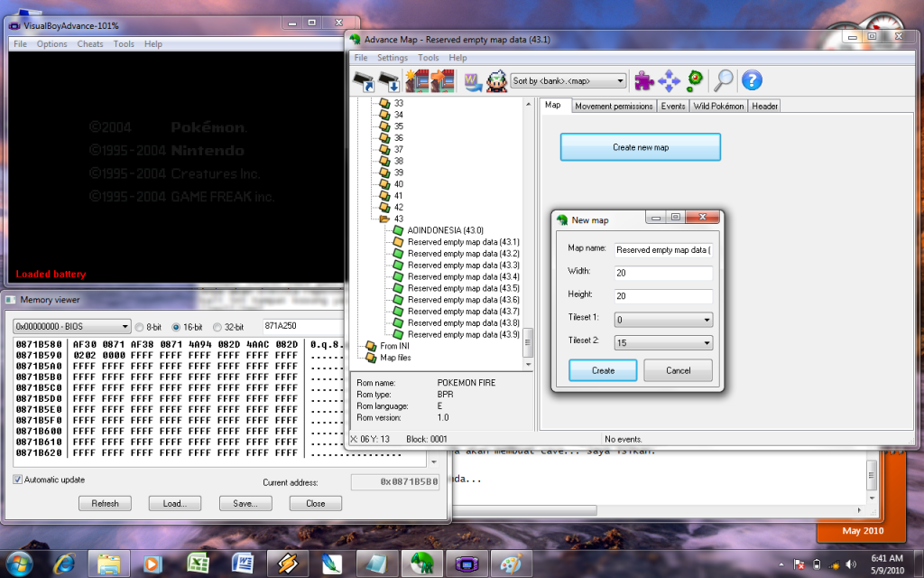This screenshot has width=924, height=578.
Task: Click the Action Center flag tray icon
Action: [799, 564]
